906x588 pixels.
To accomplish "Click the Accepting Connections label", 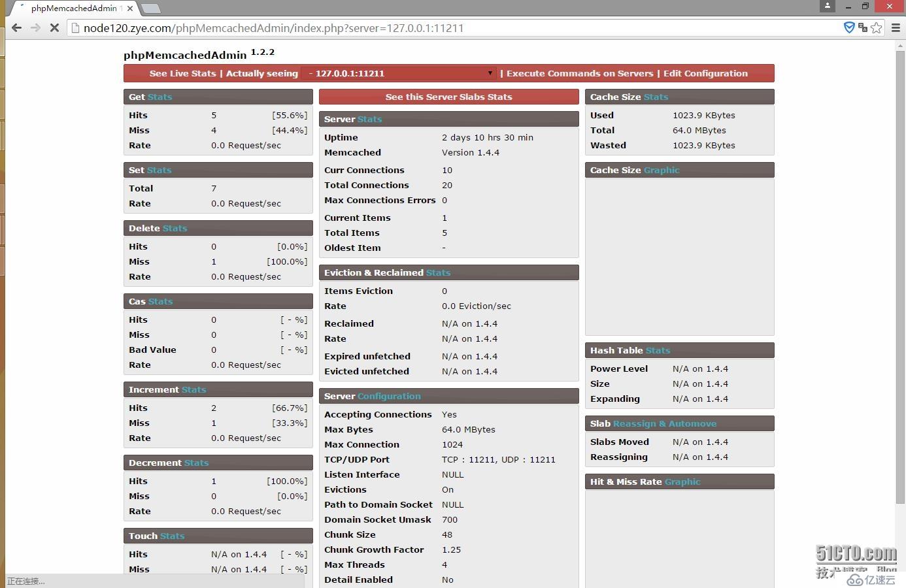I will pos(378,414).
